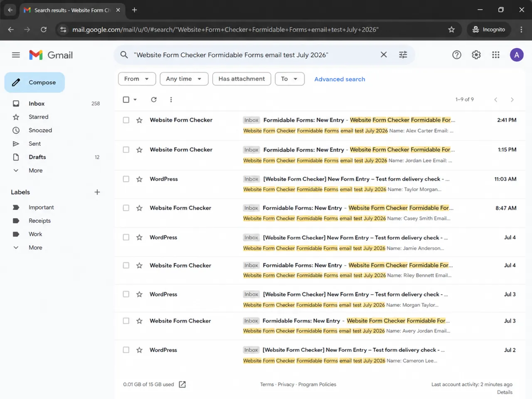Open the Chrome three-dot menu
The height and width of the screenshot is (399, 532).
click(x=521, y=30)
